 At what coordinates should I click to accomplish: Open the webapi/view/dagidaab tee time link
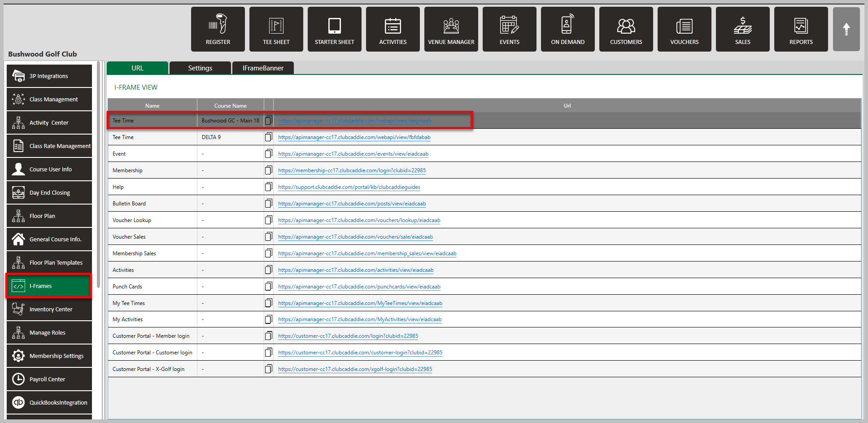[x=355, y=121]
